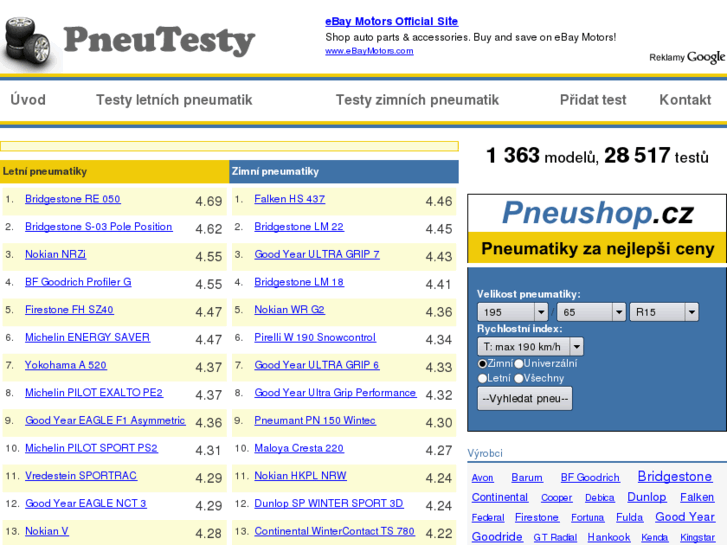Screen dimensions: 727x545
Task: Open Good Year ULTRA GRIP 7 link
Action: 317,254
